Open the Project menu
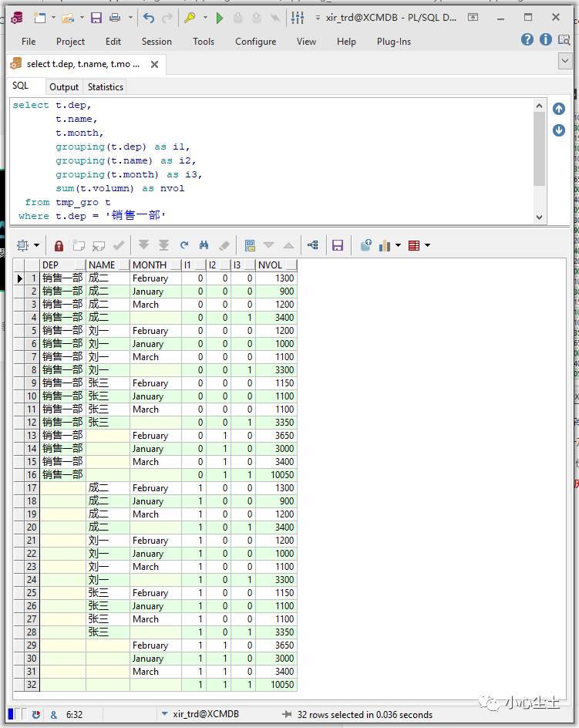 (x=71, y=42)
